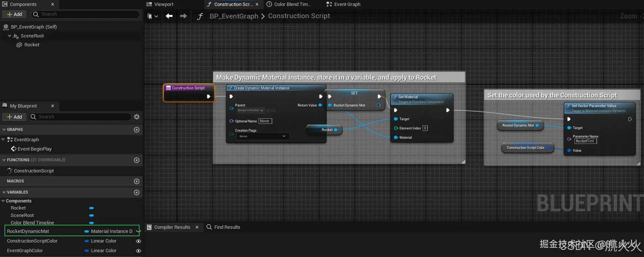Viewport: 644px width, 257px height.
Task: Open settings gear in My Blueprint panel
Action: click(137, 117)
